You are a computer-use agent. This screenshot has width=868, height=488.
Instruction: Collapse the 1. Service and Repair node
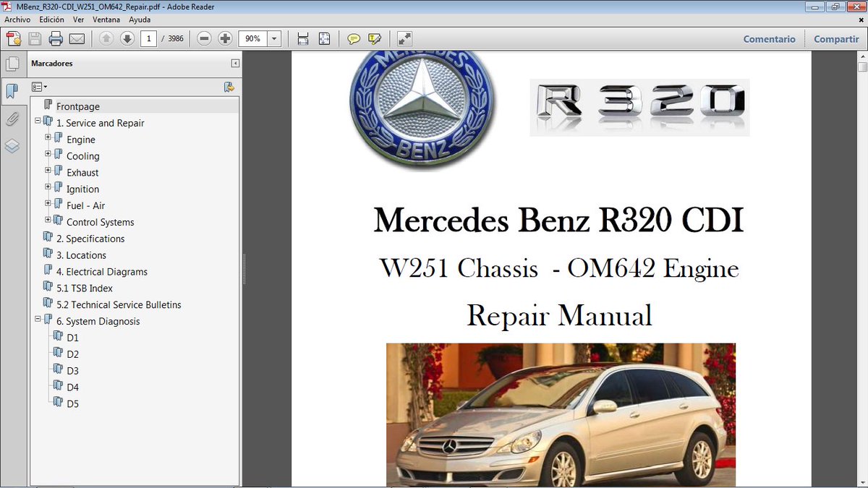point(38,120)
